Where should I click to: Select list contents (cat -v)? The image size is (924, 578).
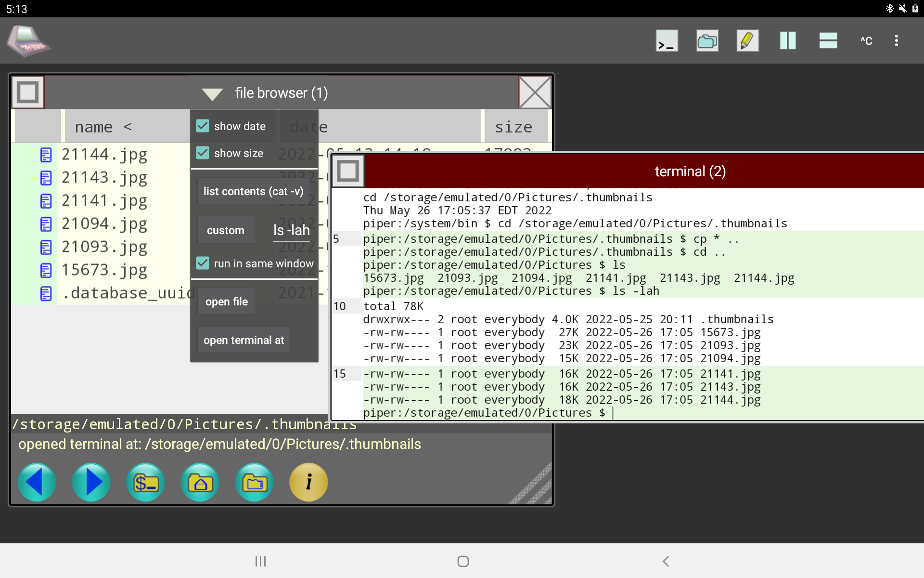pos(253,191)
